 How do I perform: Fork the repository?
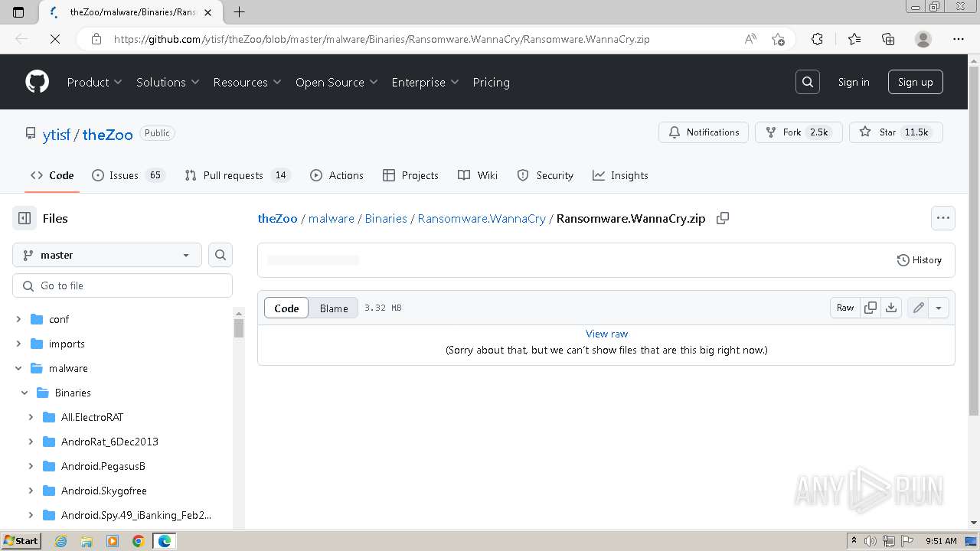[799, 132]
